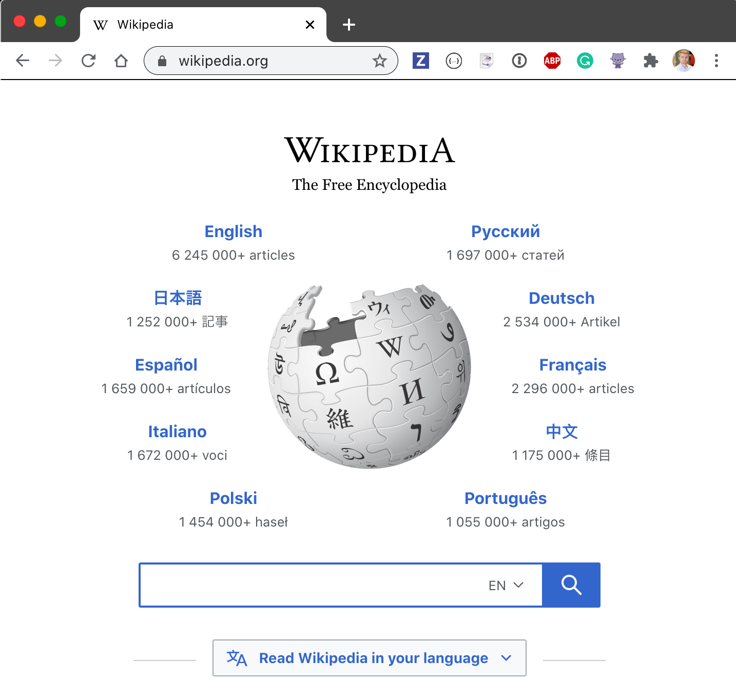Open the purple cat extension icon

618,61
